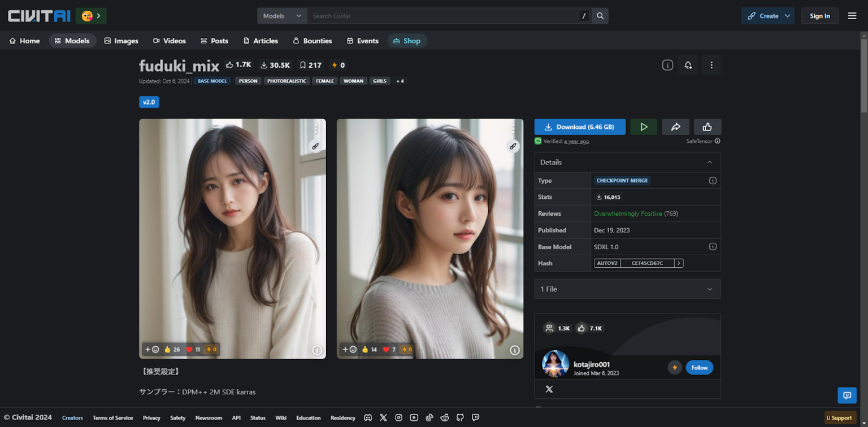The width and height of the screenshot is (868, 427).
Task: Open the notifications bell
Action: click(x=688, y=65)
